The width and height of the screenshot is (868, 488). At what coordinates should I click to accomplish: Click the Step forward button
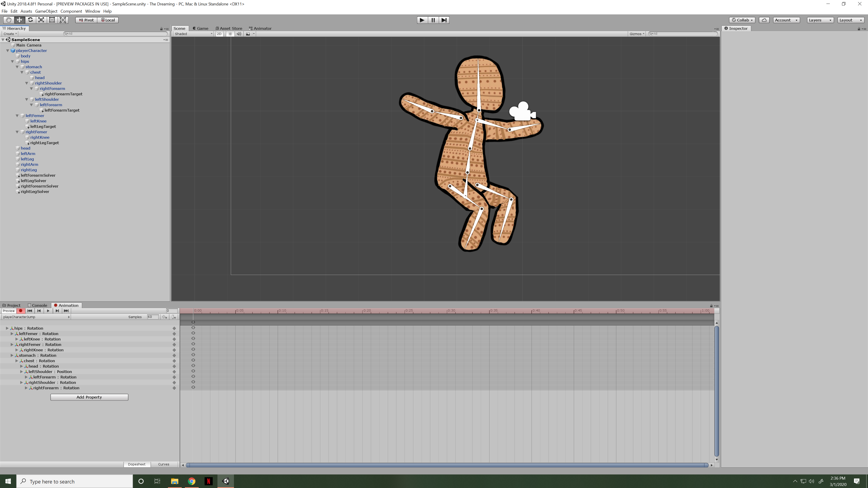tap(444, 20)
